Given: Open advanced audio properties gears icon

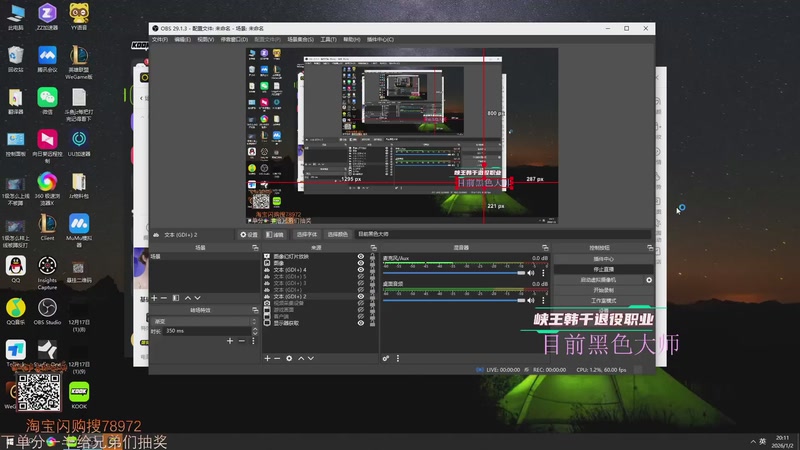Looking at the screenshot, I should tap(386, 359).
